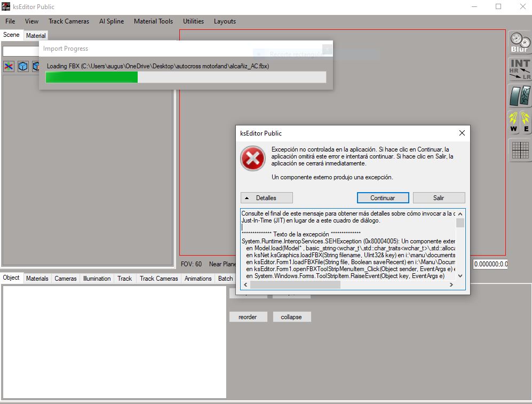Toggle the grid icon in right toolbar
The height and width of the screenshot is (404, 532).
[520, 150]
